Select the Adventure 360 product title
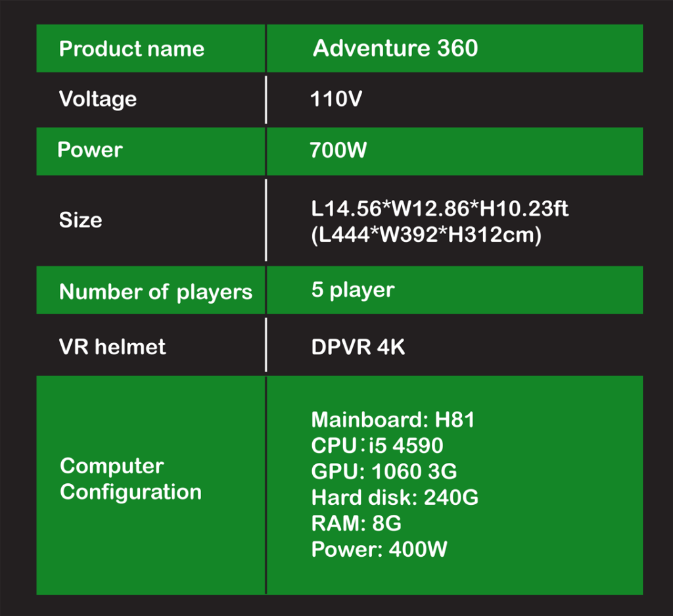Viewport: 673px width, 616px height. pos(395,47)
